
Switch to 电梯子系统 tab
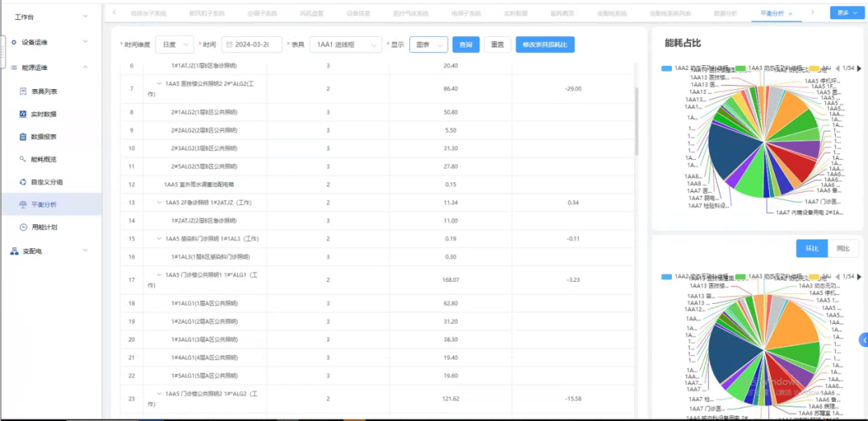(x=466, y=13)
